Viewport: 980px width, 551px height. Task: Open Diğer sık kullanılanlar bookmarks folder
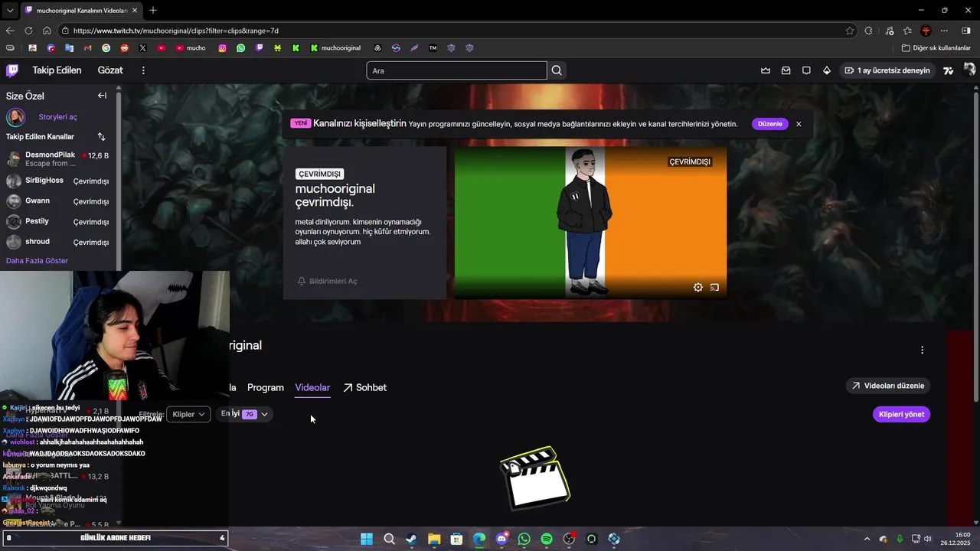936,47
